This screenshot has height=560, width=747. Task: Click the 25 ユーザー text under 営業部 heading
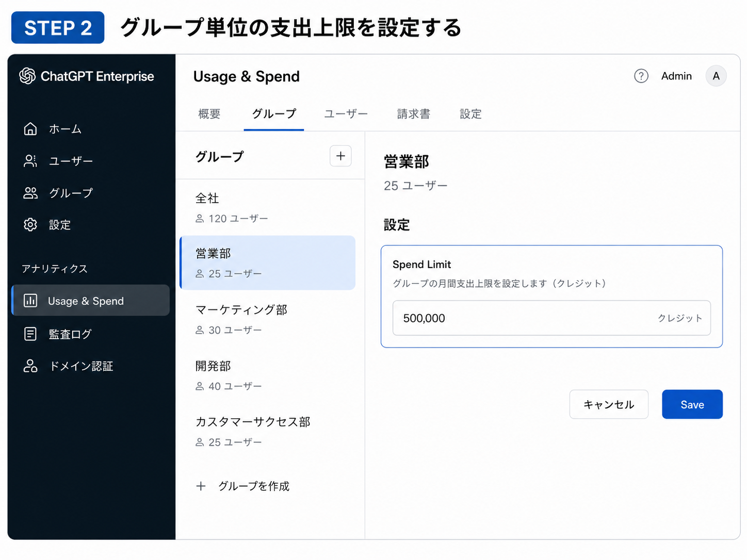(416, 186)
